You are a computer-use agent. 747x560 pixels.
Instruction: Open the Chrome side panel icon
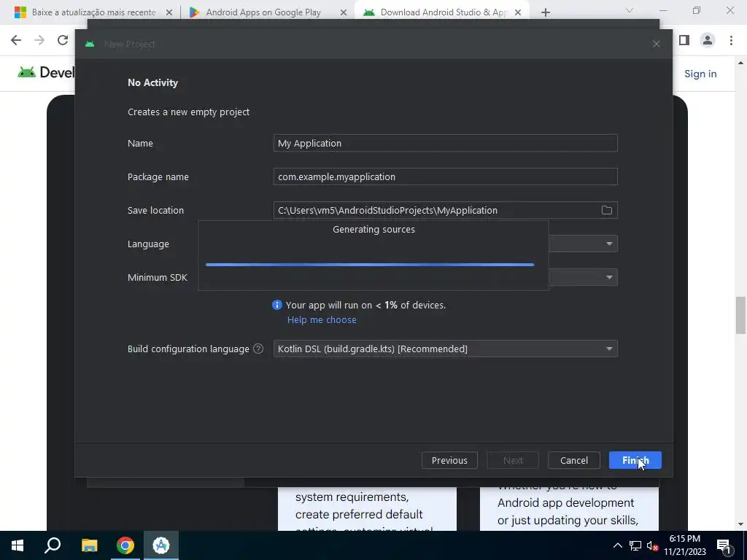point(684,40)
